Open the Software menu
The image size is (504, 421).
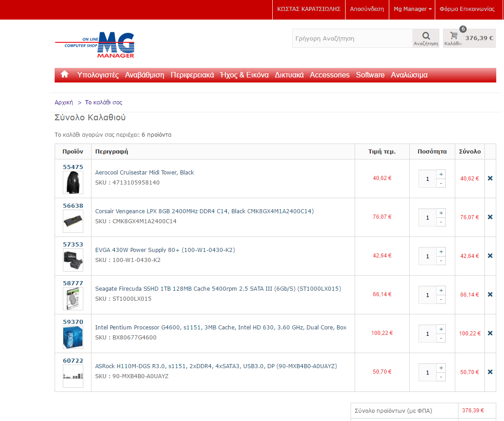(x=370, y=75)
